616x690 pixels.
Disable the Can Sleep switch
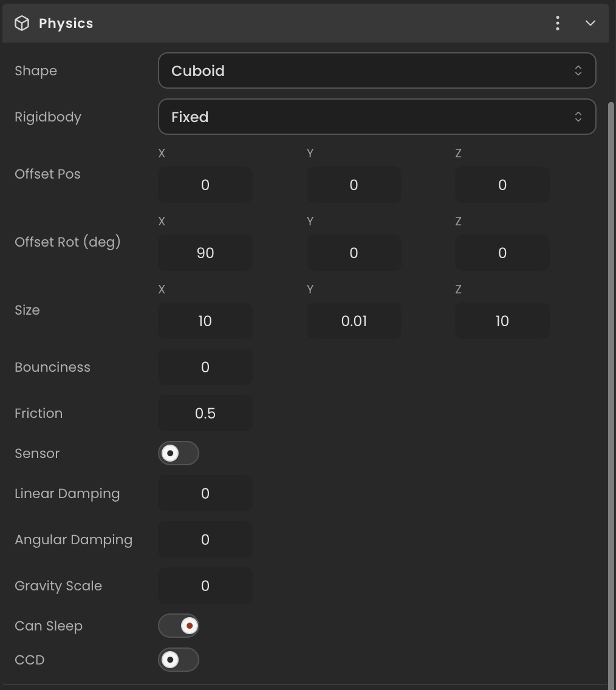[178, 626]
